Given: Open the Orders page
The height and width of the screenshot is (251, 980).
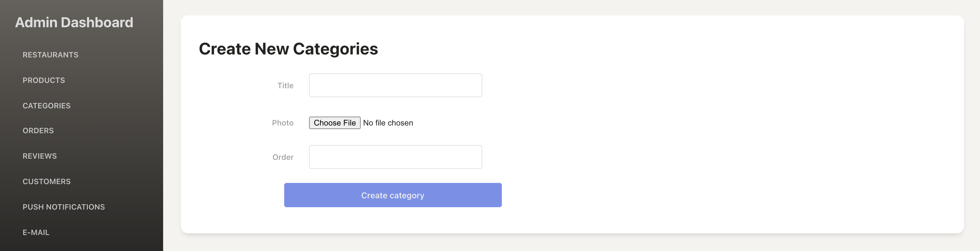Looking at the screenshot, I should click(38, 131).
